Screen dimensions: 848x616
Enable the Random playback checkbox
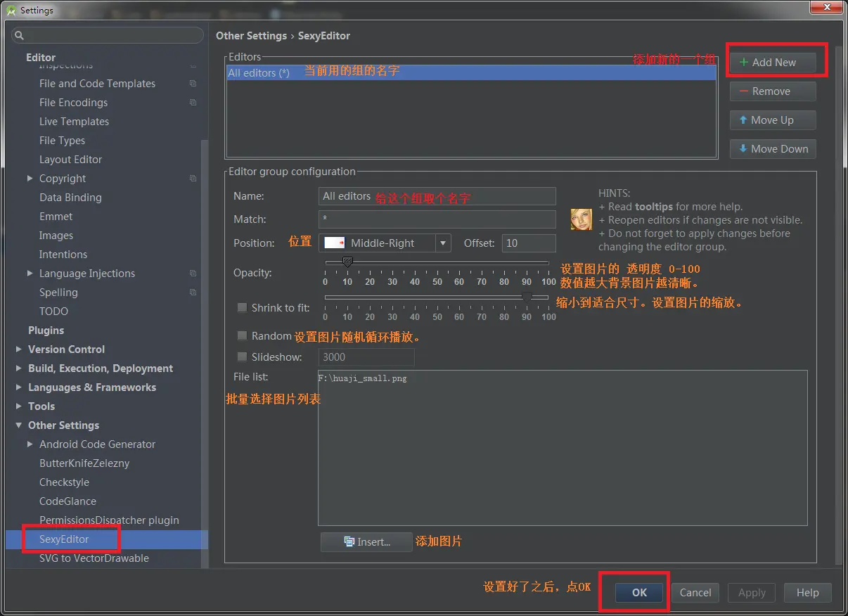[x=241, y=335]
